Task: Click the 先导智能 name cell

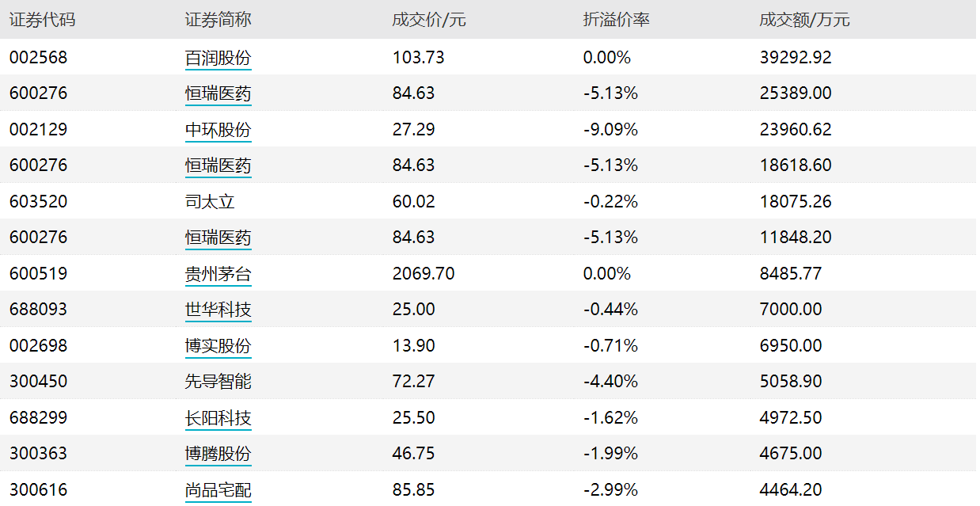Action: pyautogui.click(x=218, y=382)
